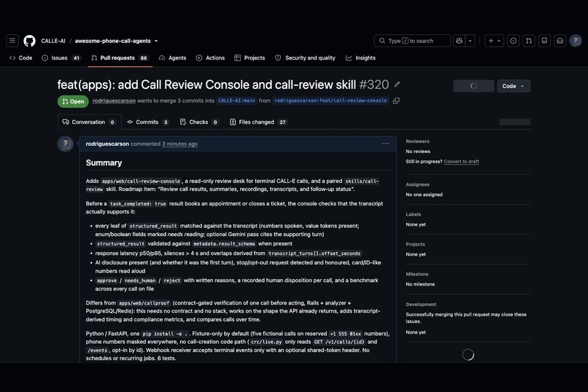Edit the pull request title with pencil icon
This screenshot has height=392, width=588.
point(397,85)
